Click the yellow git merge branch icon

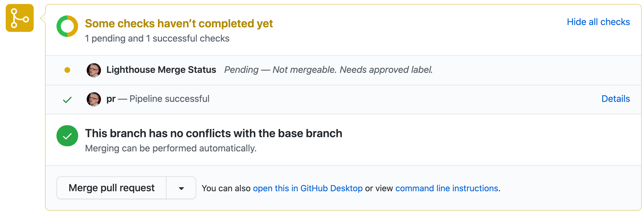[x=20, y=18]
